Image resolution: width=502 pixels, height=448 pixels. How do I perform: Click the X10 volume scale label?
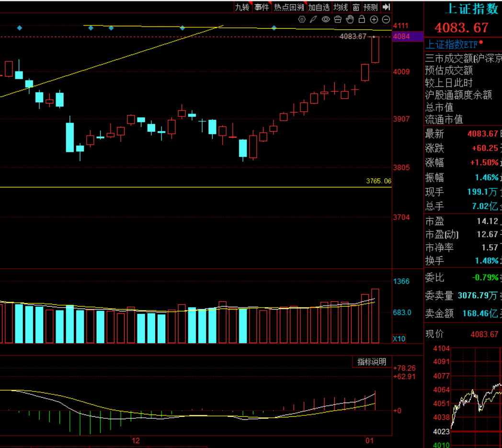pos(399,339)
